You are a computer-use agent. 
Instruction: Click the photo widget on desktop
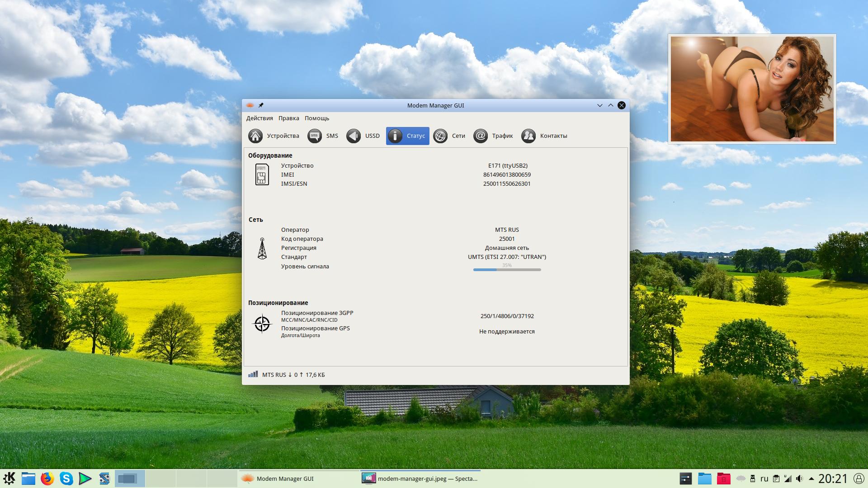tap(752, 89)
